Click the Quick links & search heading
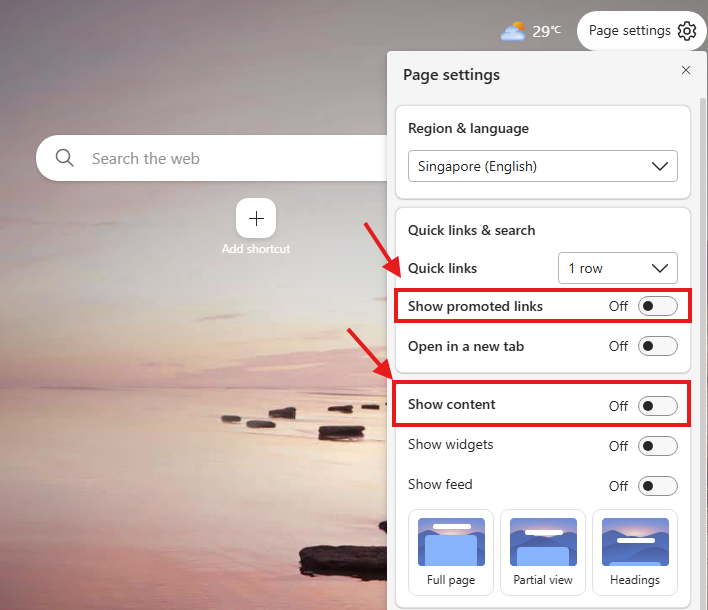This screenshot has height=610, width=708. click(471, 230)
